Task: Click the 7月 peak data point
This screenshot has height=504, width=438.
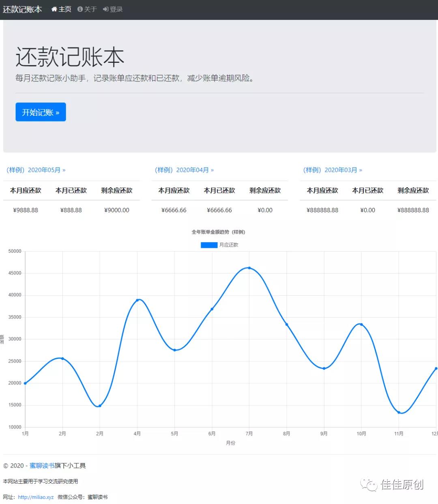Action: (249, 268)
